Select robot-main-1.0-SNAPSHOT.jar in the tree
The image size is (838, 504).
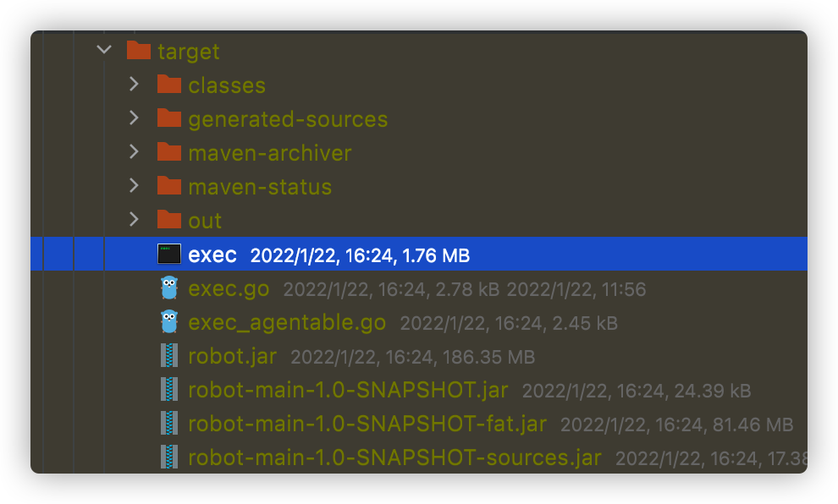pos(348,391)
